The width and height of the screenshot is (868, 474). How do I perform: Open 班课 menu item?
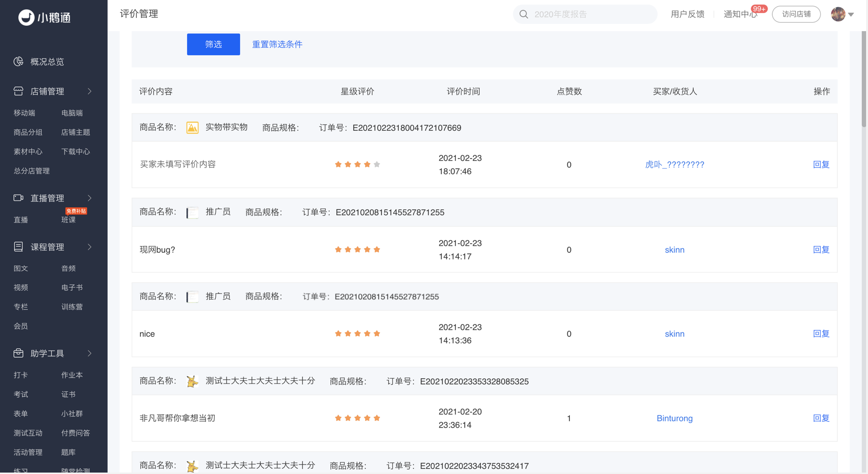pos(68,220)
